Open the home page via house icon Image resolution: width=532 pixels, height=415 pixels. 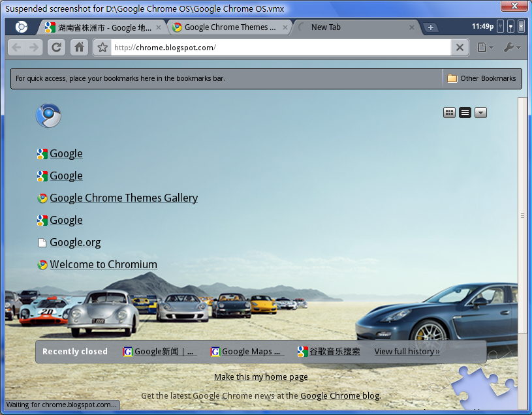click(80, 48)
